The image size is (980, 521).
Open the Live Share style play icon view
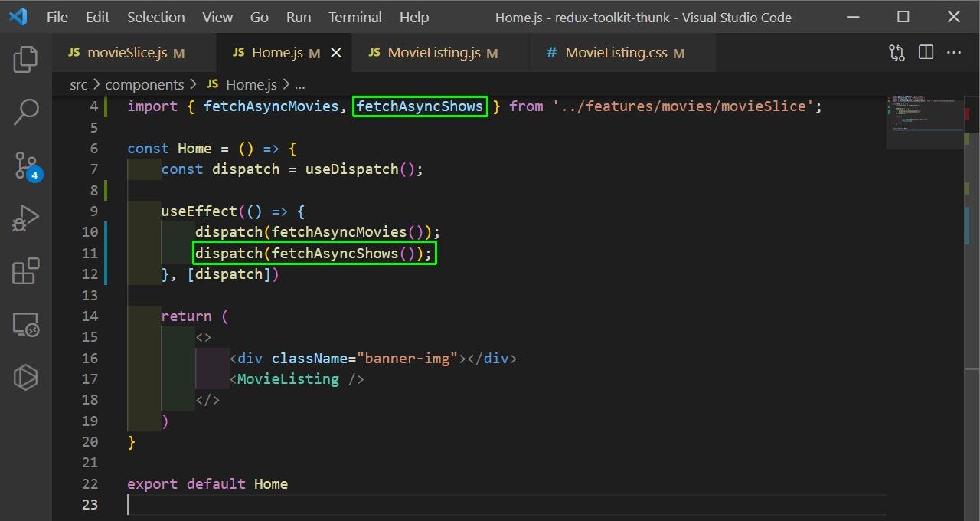[26, 377]
